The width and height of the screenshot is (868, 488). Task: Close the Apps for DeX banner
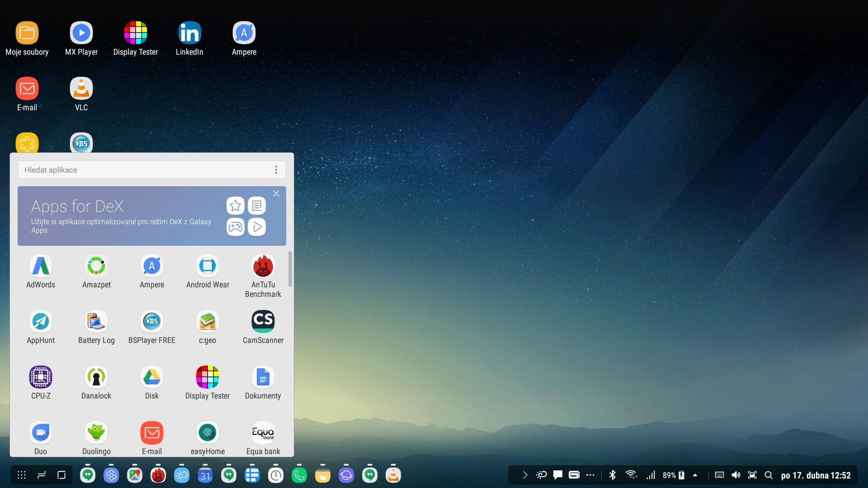coord(276,193)
